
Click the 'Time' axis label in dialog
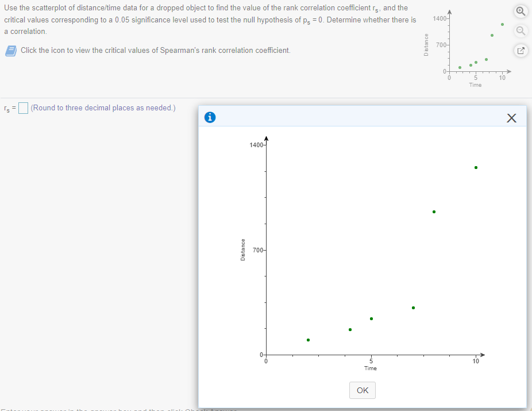click(370, 368)
